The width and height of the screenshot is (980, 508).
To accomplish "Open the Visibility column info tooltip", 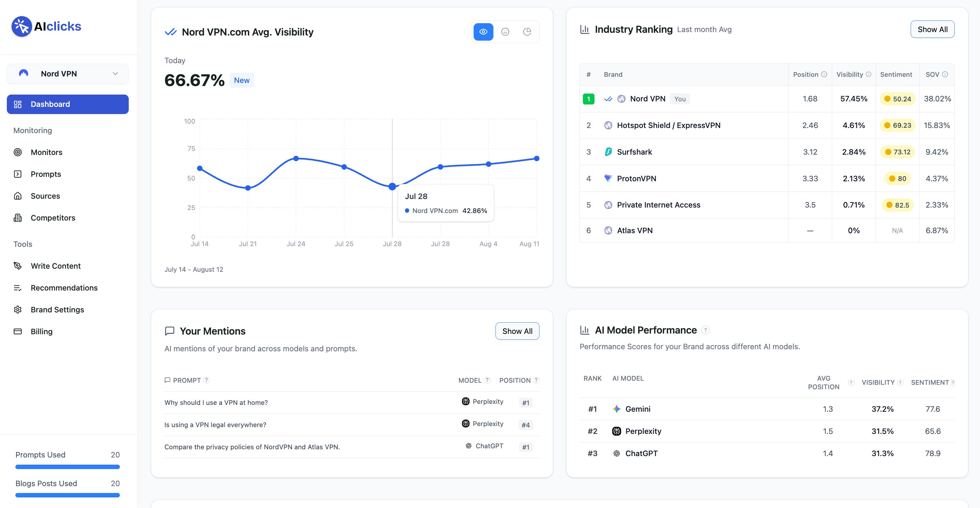I will tap(869, 74).
